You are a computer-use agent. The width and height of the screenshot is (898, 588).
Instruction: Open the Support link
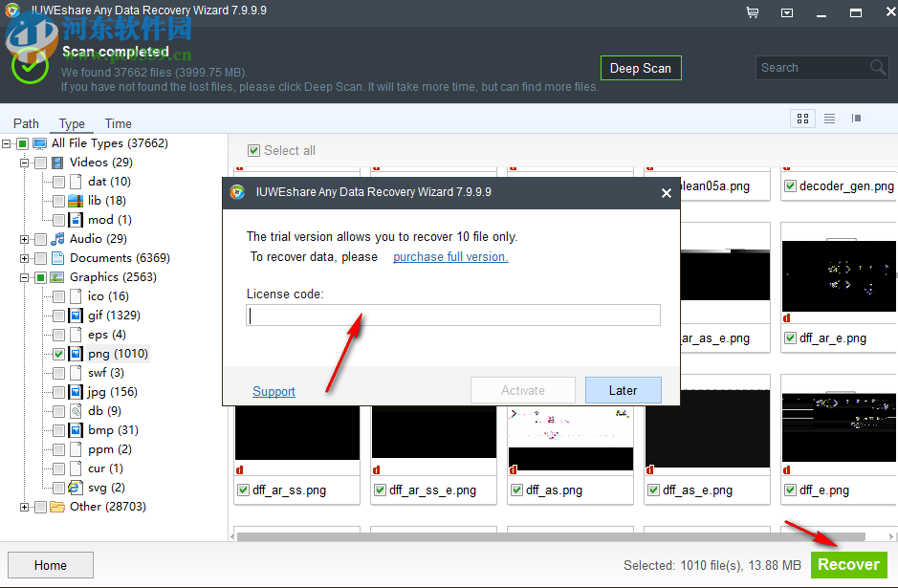pos(274,392)
